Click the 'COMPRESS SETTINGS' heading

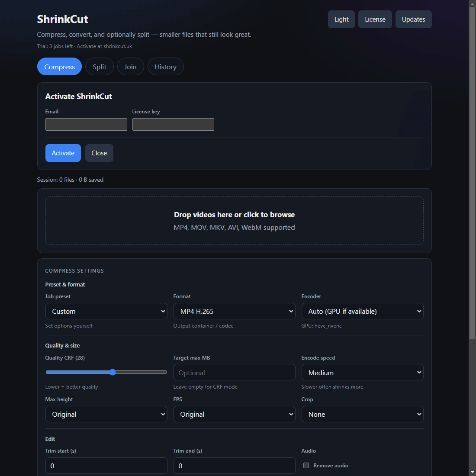click(x=75, y=270)
